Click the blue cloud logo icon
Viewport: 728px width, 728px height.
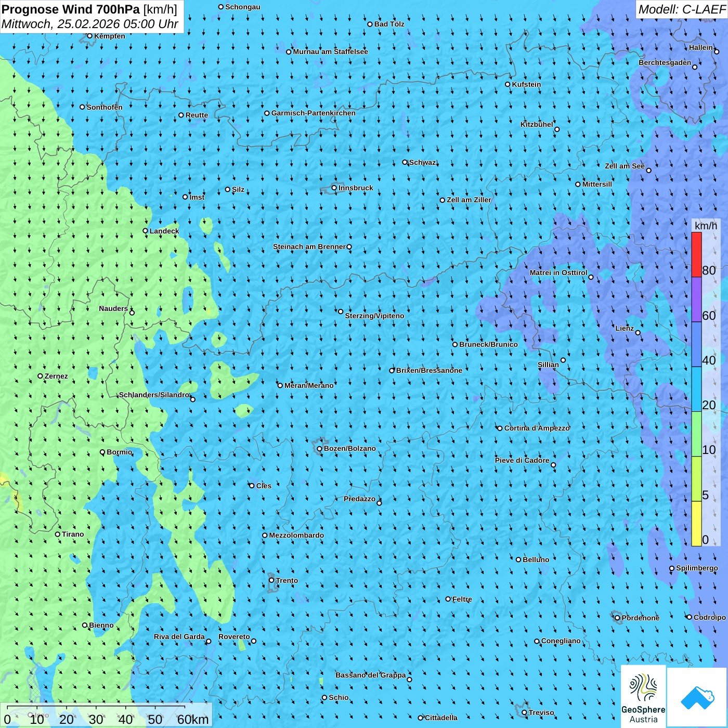tap(697, 698)
